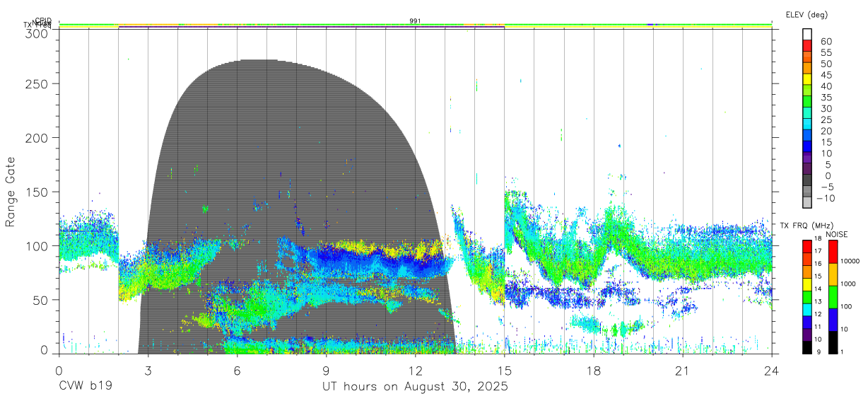Click NOISE legend label '10000'
Image resolution: width=868 pixels, height=401 pixels.
click(x=850, y=261)
